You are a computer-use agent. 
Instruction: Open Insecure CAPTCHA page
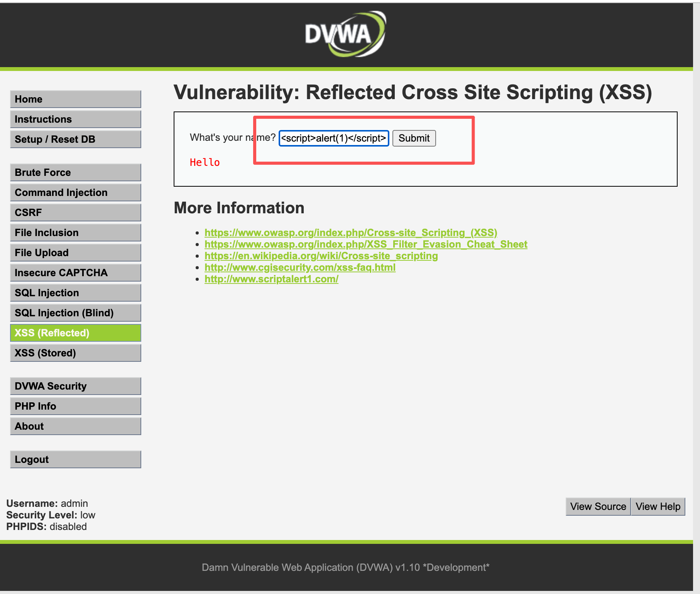(x=76, y=273)
